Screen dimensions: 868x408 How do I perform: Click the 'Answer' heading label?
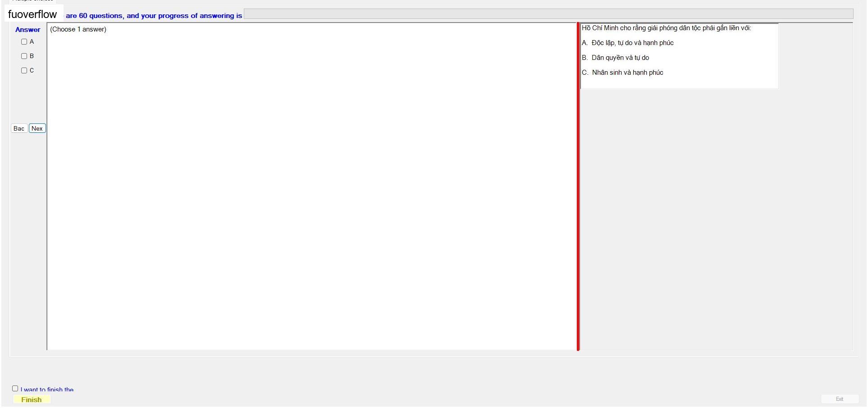click(28, 30)
